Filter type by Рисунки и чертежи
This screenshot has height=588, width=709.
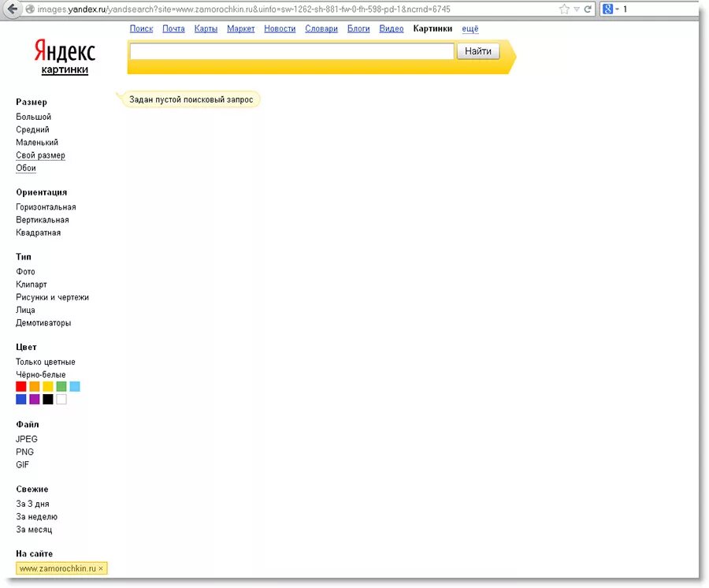(53, 297)
